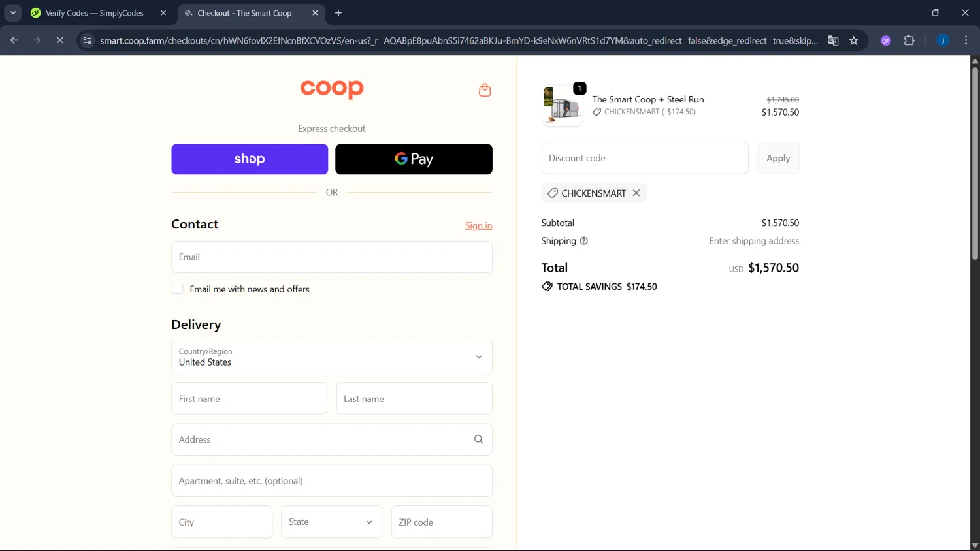Click the Enter shipping address text
The height and width of the screenshot is (551, 980).
[754, 241]
